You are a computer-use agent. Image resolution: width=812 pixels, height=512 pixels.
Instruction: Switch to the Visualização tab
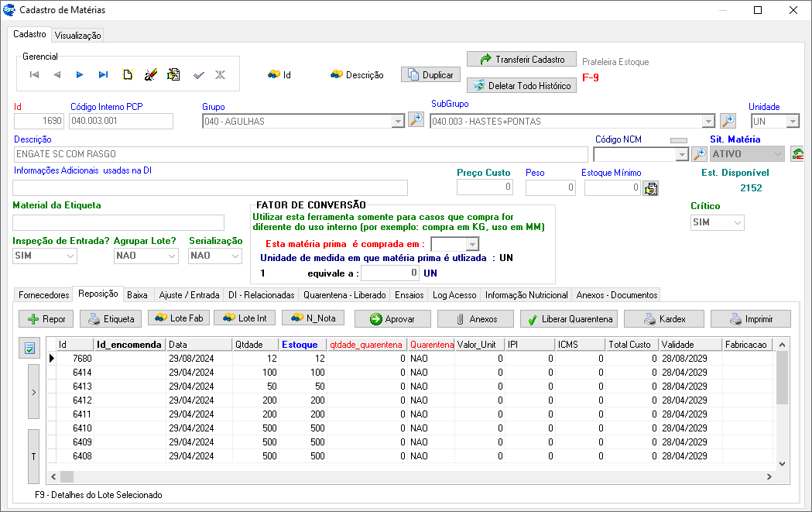(77, 36)
